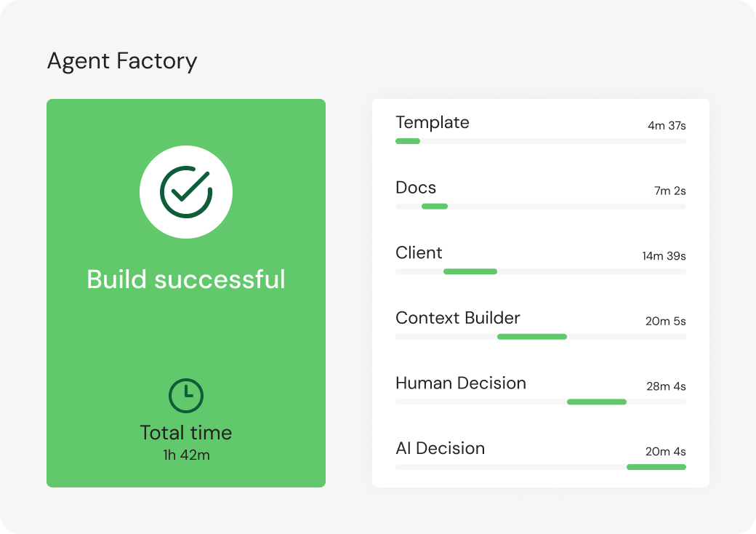Click the Agent Factory title

(x=122, y=61)
